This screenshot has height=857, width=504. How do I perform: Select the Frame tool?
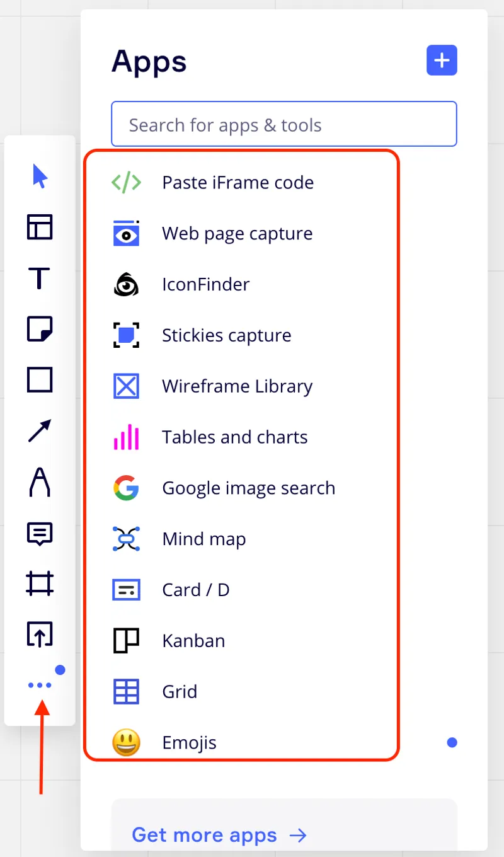click(x=40, y=584)
